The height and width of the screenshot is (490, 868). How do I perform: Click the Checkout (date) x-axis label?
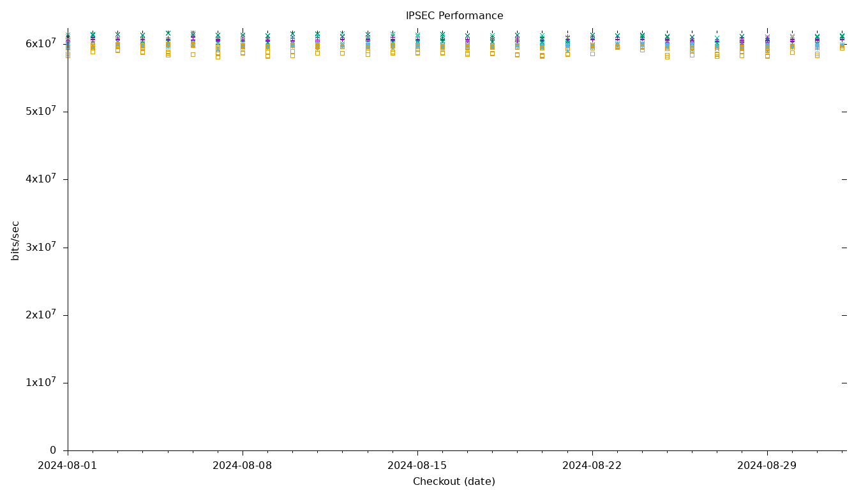coord(454,482)
